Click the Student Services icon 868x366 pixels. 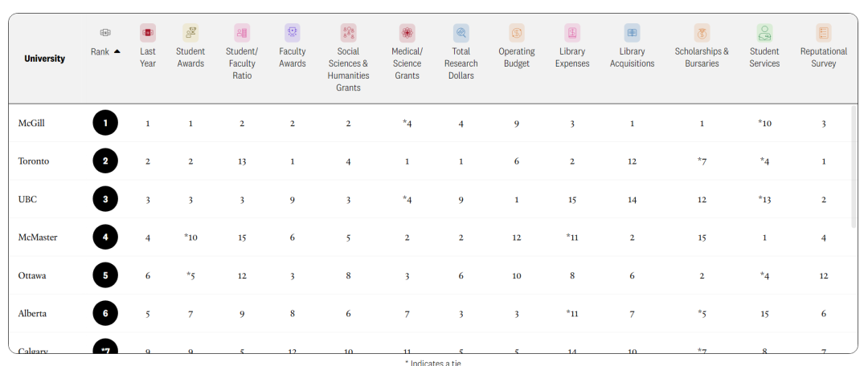(764, 33)
